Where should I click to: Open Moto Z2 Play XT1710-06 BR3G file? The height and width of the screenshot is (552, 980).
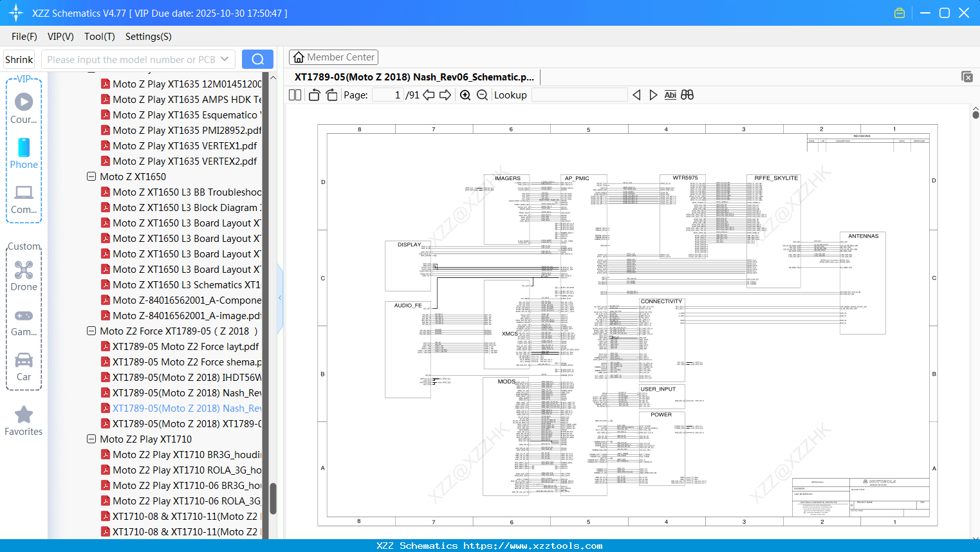[x=187, y=485]
